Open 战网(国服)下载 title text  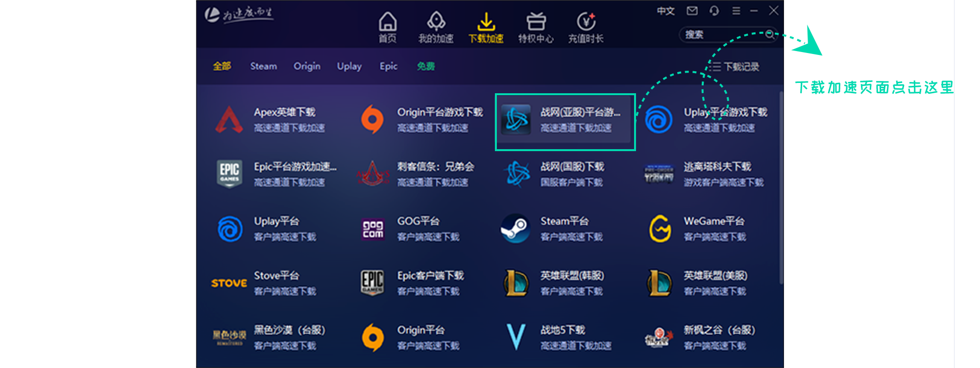click(572, 166)
